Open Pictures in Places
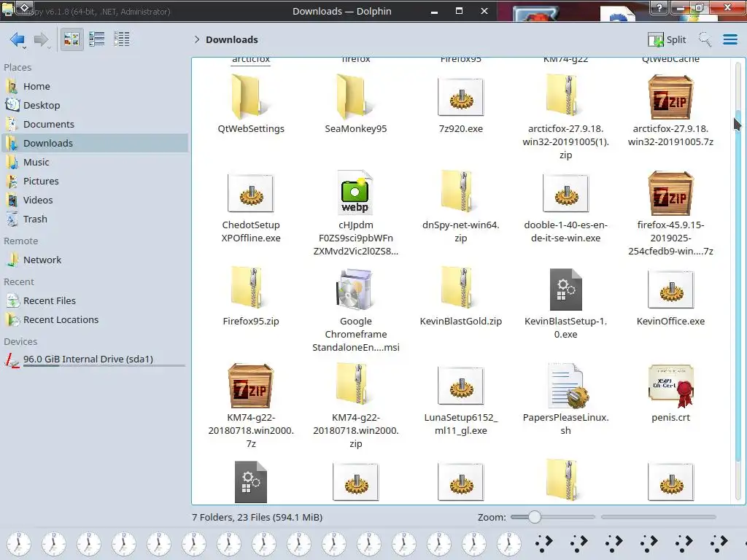The width and height of the screenshot is (747, 560). tap(94, 182)
